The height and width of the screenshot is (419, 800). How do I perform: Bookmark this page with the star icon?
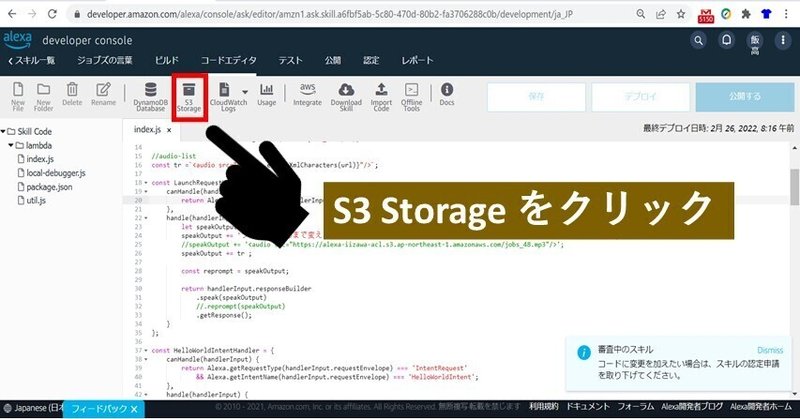681,14
